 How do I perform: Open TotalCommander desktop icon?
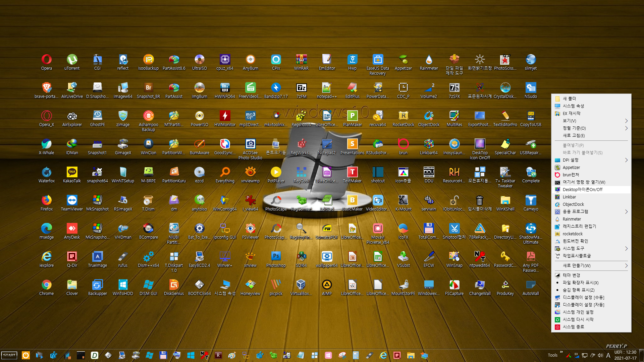tap(429, 231)
